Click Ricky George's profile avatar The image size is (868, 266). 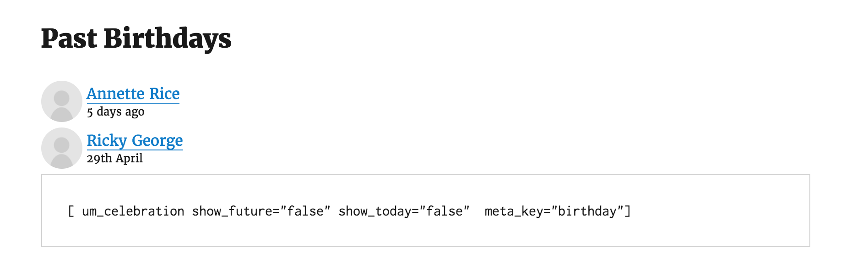click(x=61, y=148)
